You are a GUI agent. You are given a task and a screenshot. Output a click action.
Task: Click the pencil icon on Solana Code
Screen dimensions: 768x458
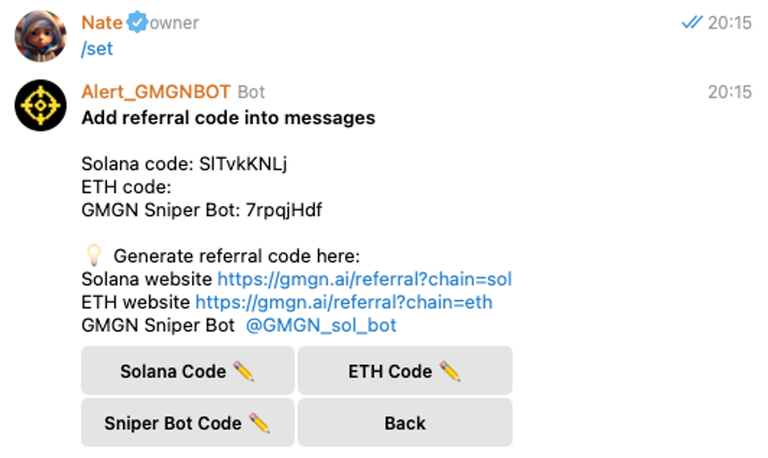click(244, 371)
